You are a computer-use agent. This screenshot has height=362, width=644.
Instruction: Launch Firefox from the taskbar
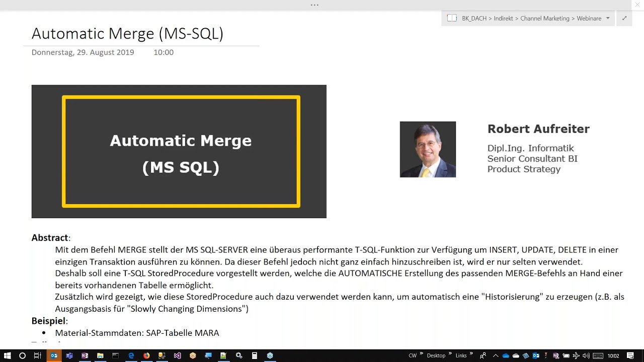[146, 355]
